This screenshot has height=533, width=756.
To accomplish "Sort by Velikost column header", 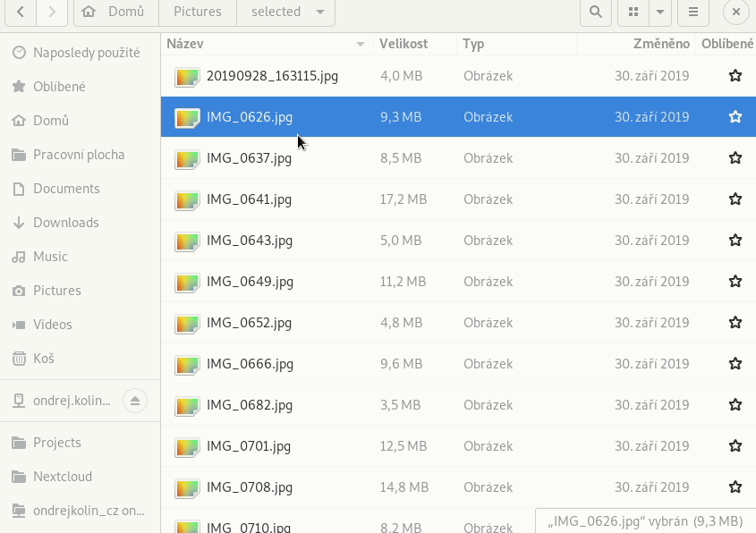I will [414, 44].
